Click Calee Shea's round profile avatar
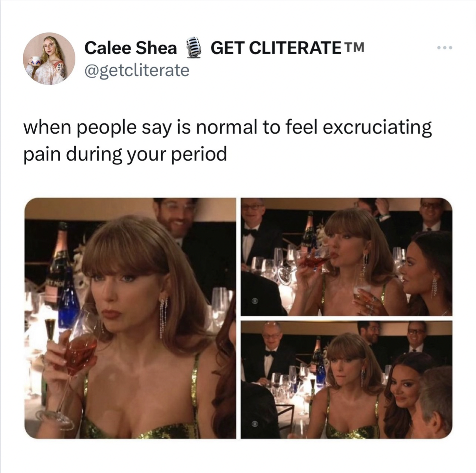Viewport: 476px width, 473px height. (49, 59)
